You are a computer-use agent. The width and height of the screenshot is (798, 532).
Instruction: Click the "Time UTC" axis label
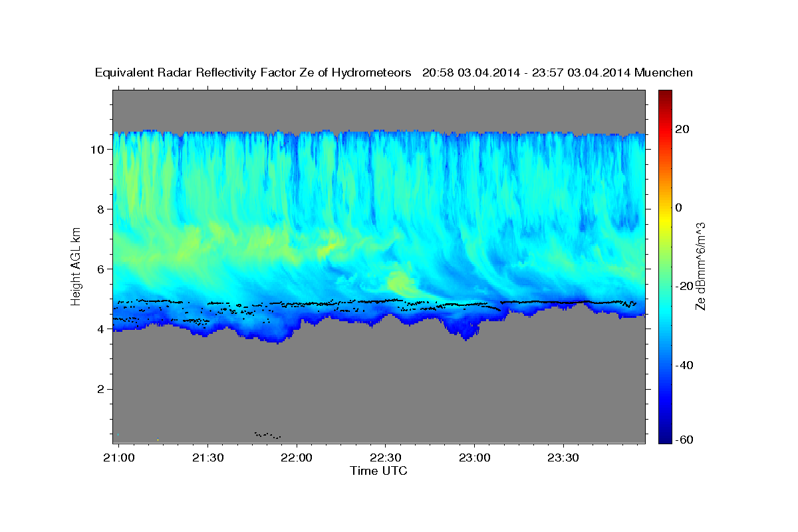pos(378,471)
